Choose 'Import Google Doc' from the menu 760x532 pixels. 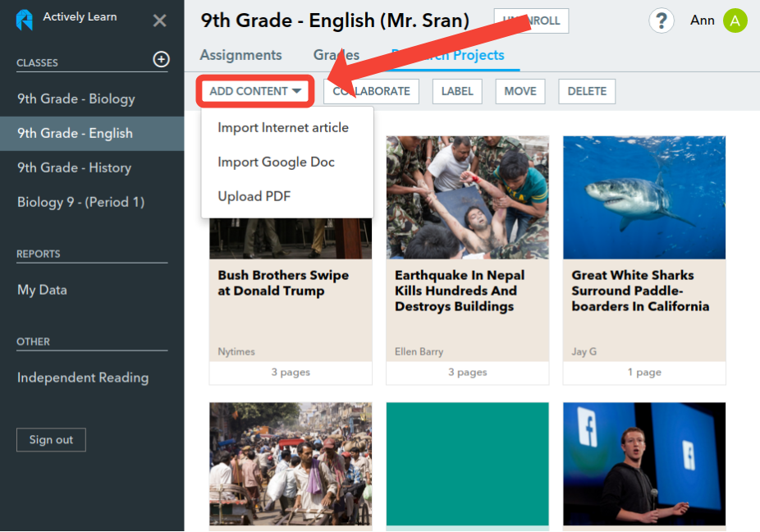point(274,162)
